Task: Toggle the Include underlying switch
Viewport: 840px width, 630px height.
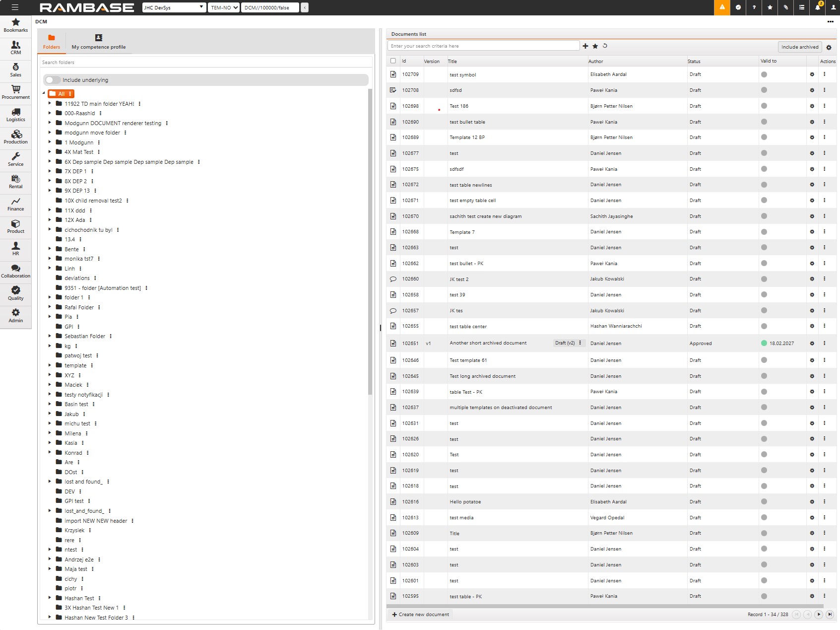Action: [53, 80]
